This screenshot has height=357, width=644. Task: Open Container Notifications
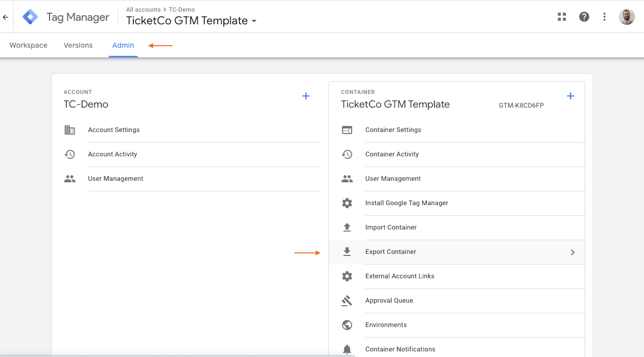[400, 349]
